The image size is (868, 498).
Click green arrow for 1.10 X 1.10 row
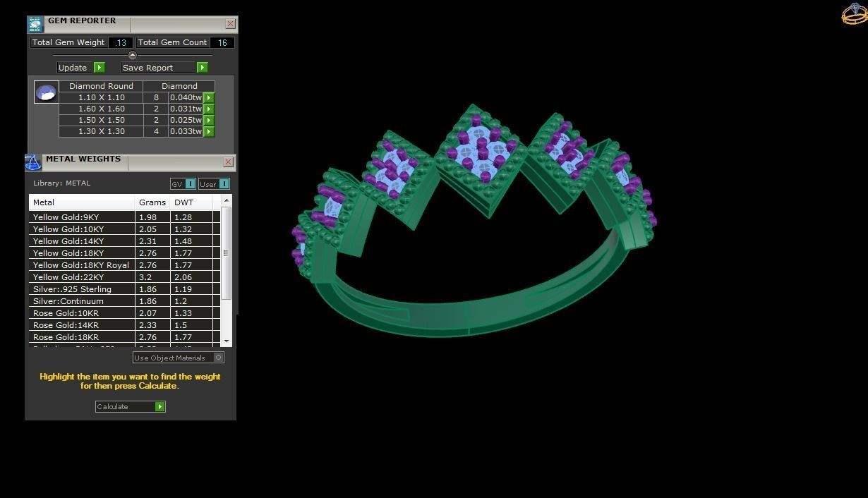point(209,98)
